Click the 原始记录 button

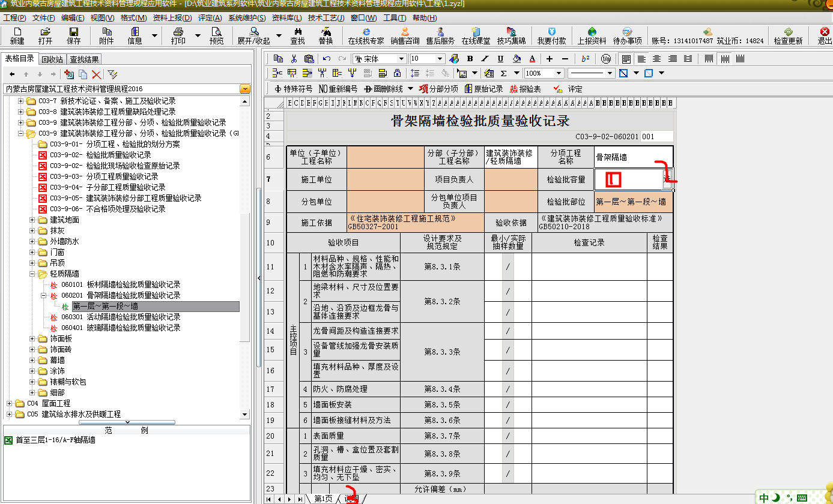[484, 89]
